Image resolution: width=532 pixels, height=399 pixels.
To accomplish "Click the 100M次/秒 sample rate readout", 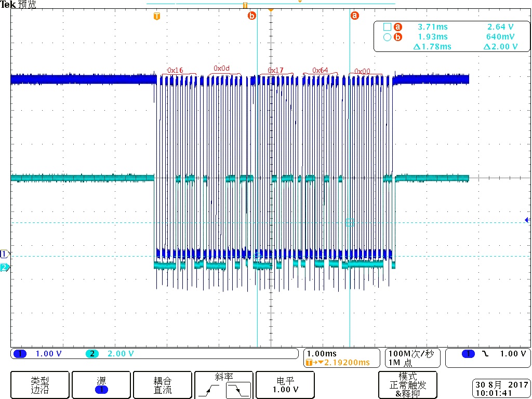I will point(411,354).
